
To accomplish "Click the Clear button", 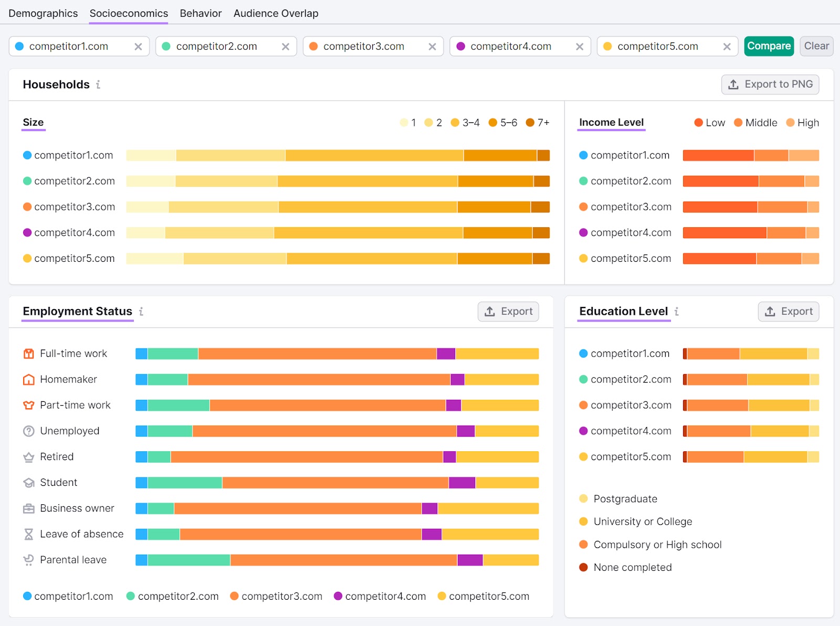I will [x=816, y=46].
